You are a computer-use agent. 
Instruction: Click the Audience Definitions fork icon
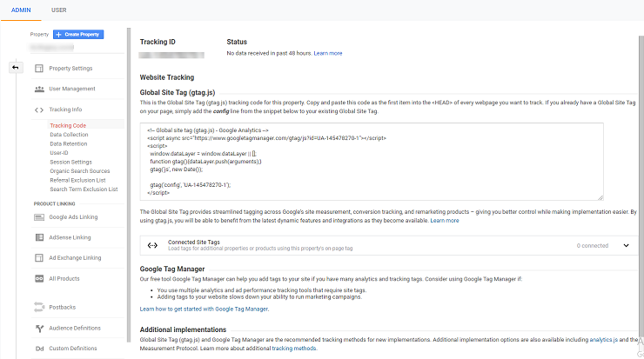tap(39, 329)
